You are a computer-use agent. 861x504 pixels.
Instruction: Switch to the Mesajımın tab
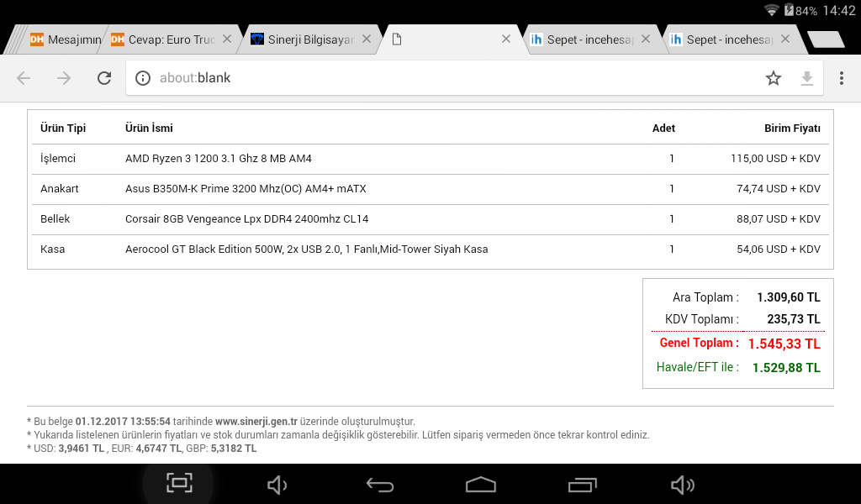(x=66, y=39)
